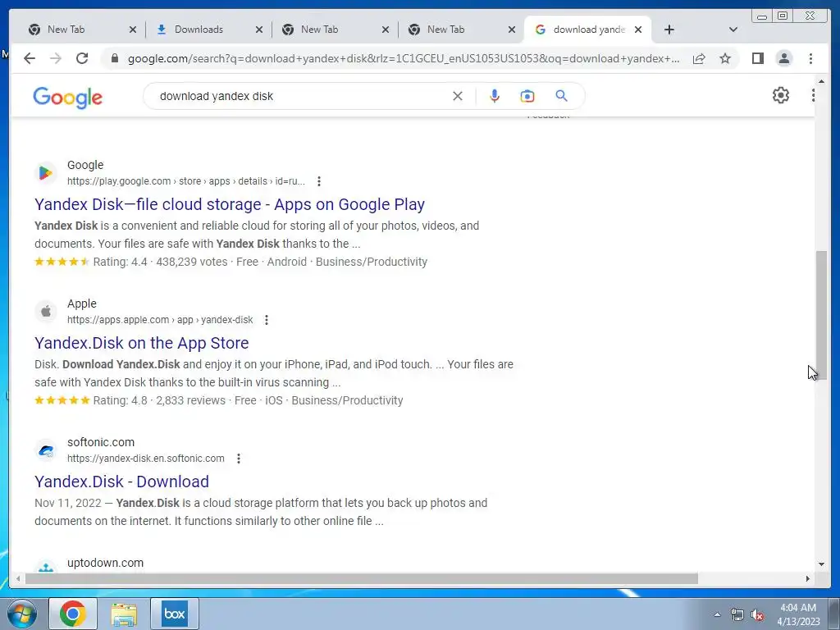Clear the Google search box
This screenshot has height=630, width=840.
[x=458, y=96]
